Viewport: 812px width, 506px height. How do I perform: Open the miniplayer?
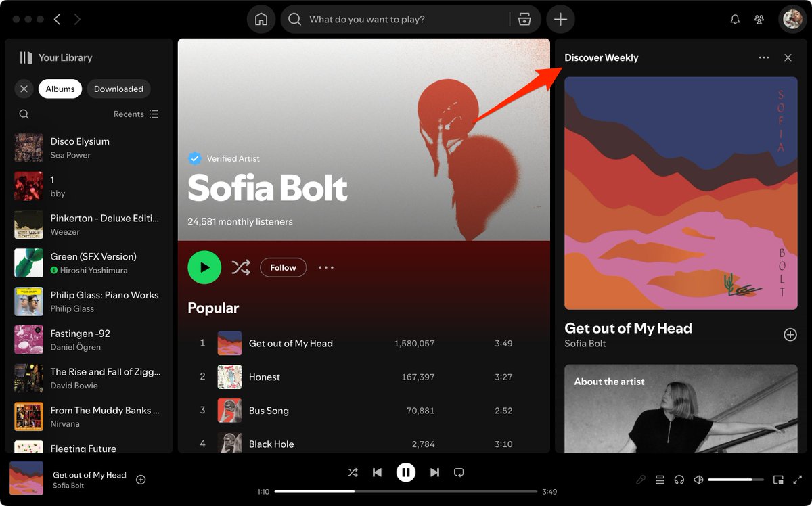coord(779,479)
